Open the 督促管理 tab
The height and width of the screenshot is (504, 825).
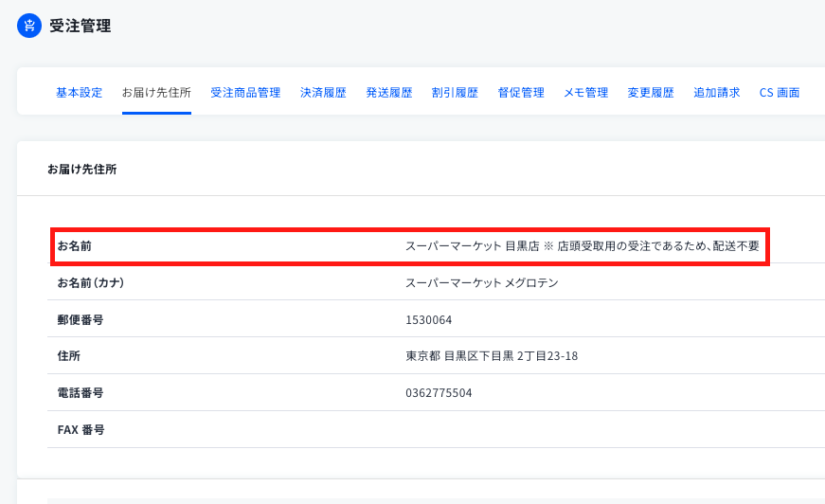521,93
